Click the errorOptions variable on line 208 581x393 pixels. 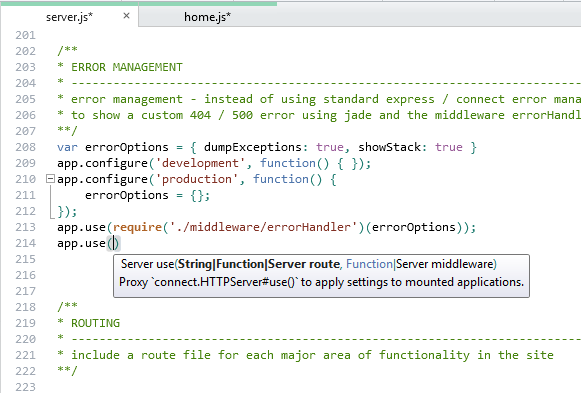click(x=126, y=147)
